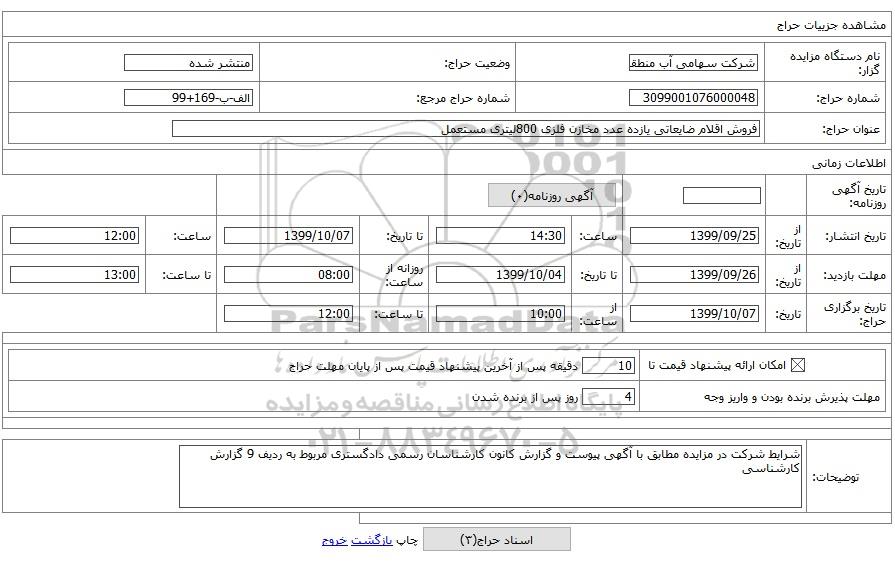Image resolution: width=895 pixels, height=576 pixels.
Task: Click the 'مهلت بازدید:' label
Action: pyautogui.click(x=854, y=275)
